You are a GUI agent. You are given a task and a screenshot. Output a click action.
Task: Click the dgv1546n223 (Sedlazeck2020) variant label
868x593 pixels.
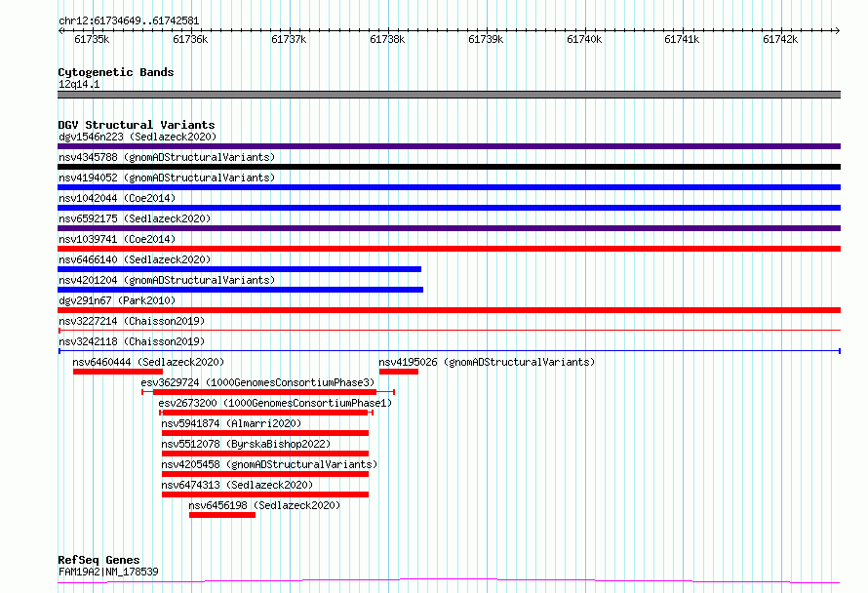(x=138, y=137)
